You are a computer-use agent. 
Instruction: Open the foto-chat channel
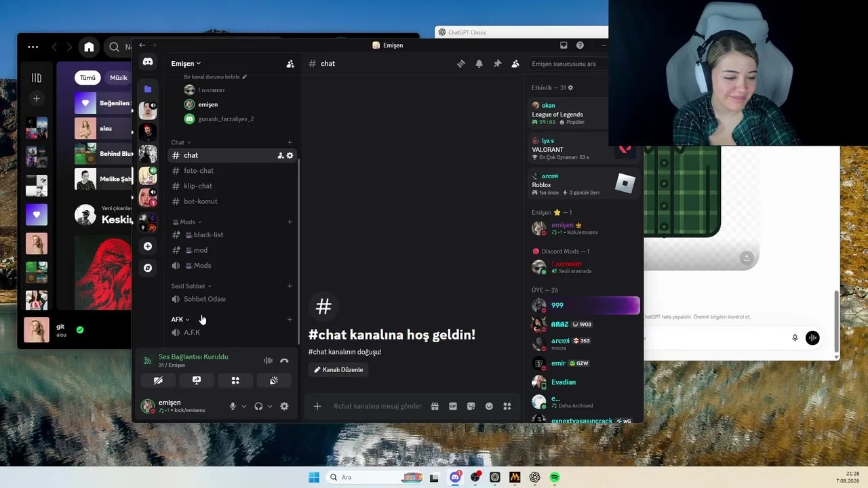[232, 171]
